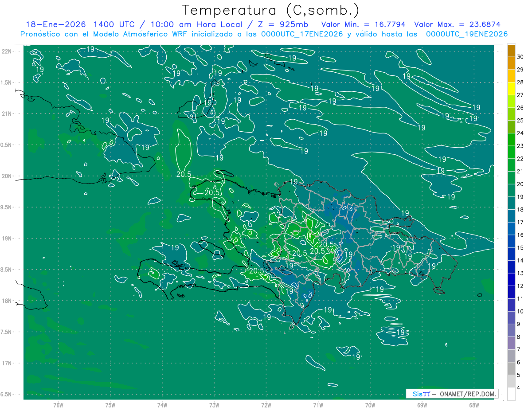Click the "73W" longitude axis label
Image resolution: width=532 pixels, height=411 pixels.
[214, 404]
